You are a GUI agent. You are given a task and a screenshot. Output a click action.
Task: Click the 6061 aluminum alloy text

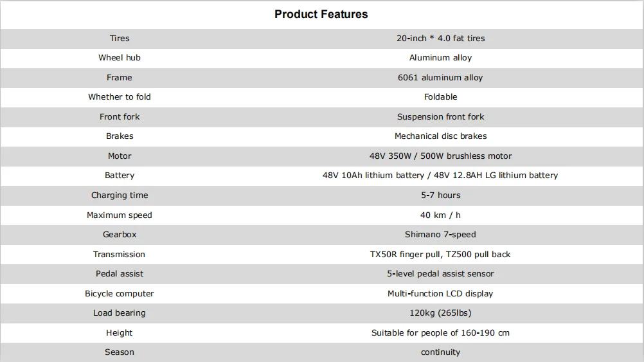440,78
